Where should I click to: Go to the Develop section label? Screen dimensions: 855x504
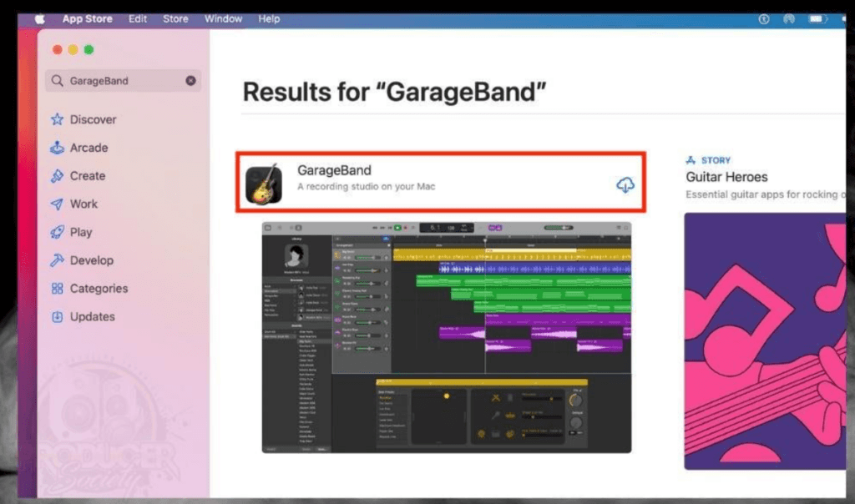point(92,260)
